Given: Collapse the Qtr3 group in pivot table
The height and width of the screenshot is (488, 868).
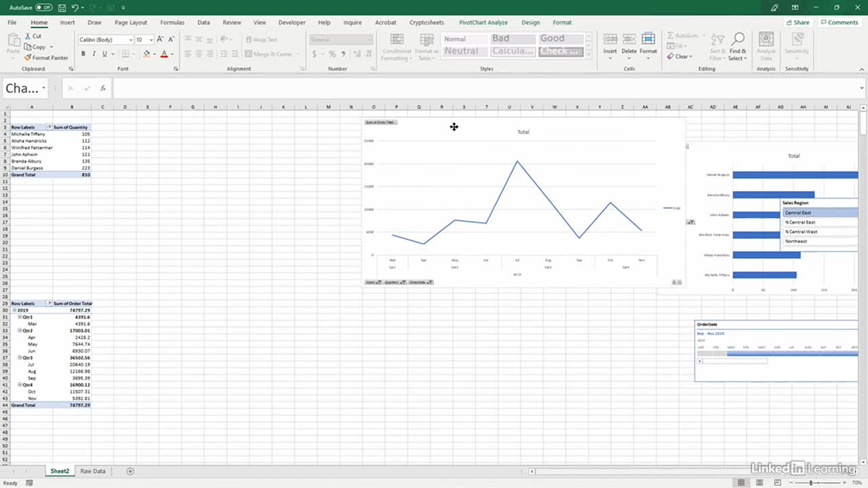Looking at the screenshot, I should [20, 358].
